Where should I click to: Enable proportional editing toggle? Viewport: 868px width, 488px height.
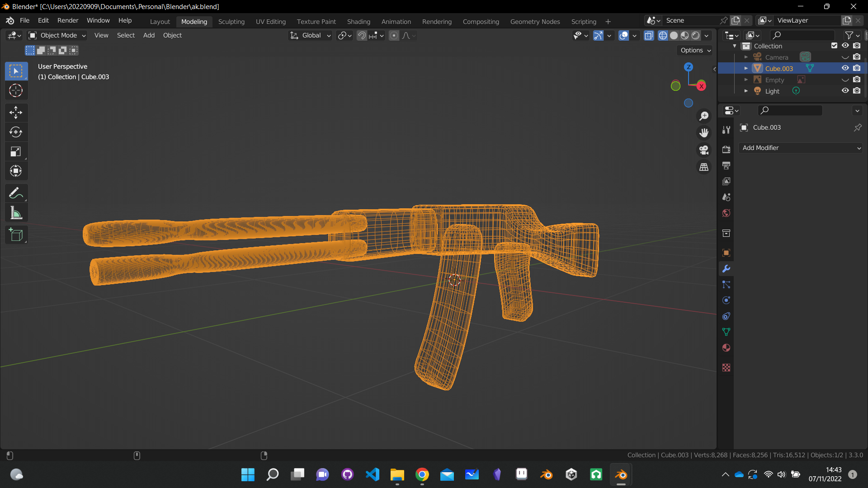[394, 35]
